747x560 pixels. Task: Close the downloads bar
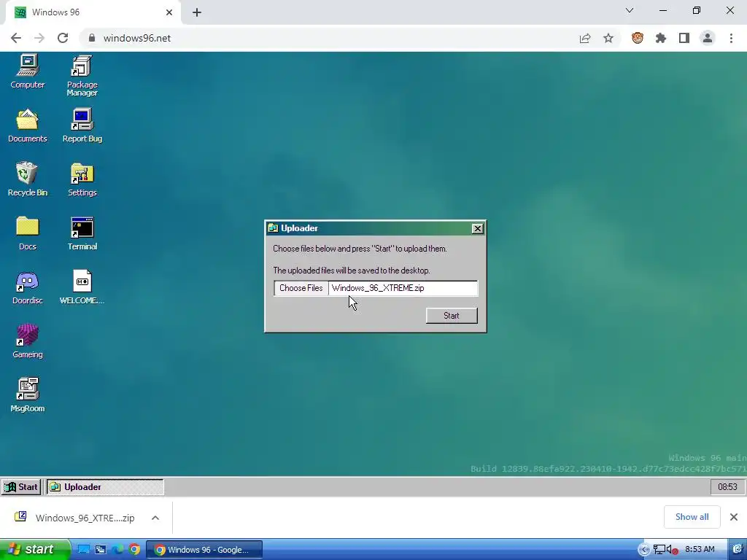(x=734, y=517)
